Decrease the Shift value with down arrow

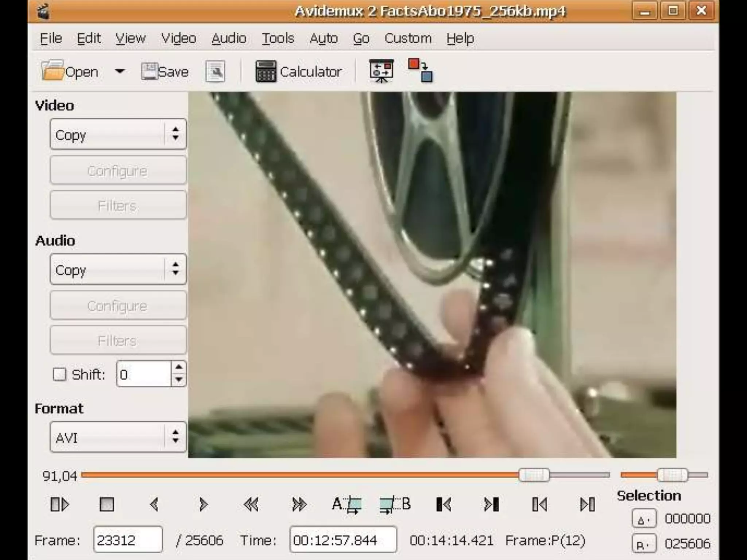pos(179,380)
